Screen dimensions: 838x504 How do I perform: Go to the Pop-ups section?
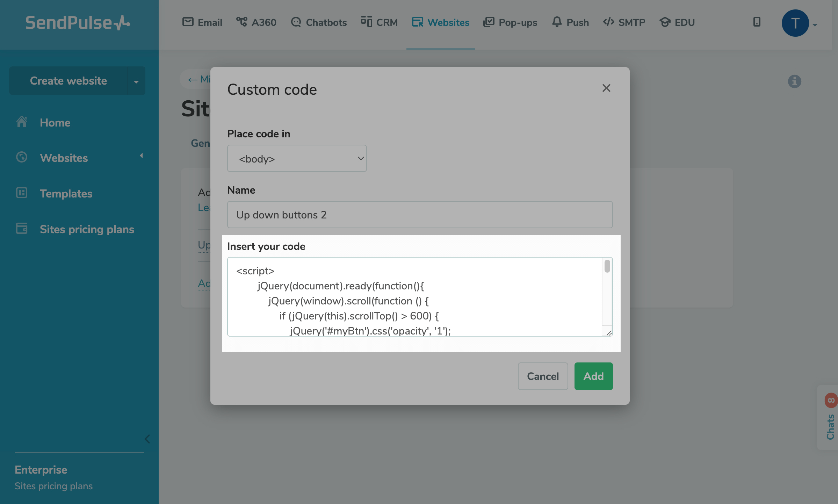[x=510, y=22]
